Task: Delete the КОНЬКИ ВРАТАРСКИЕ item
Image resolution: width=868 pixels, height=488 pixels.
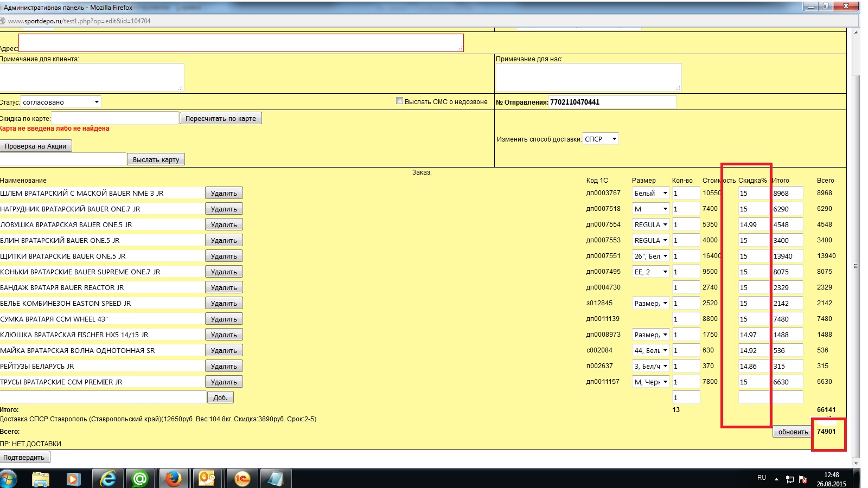Action: [224, 272]
